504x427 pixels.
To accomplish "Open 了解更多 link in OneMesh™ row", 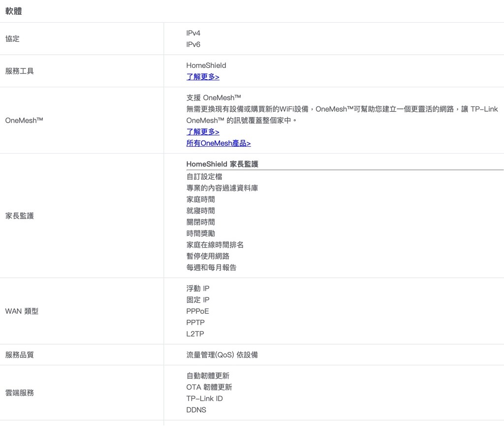I will [202, 132].
